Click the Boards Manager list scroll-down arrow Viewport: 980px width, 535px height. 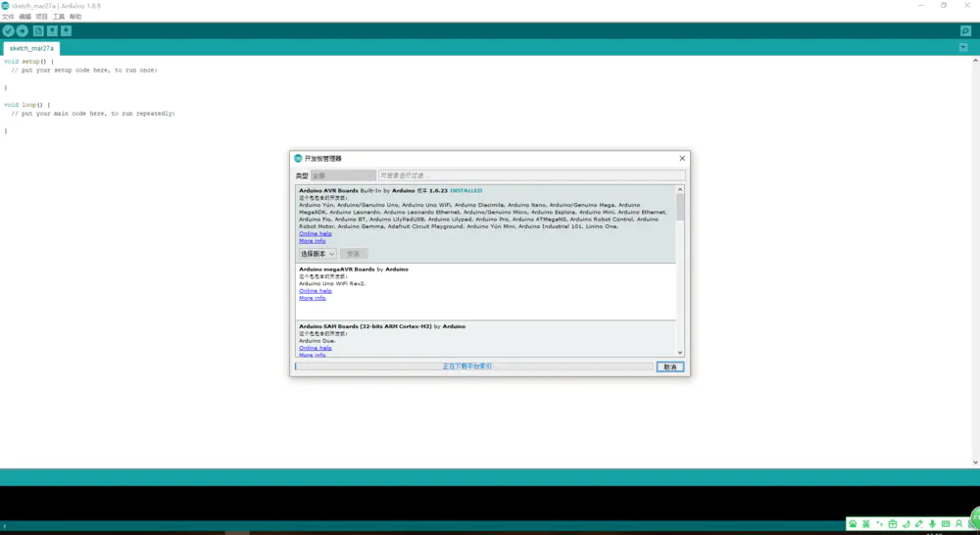(680, 353)
